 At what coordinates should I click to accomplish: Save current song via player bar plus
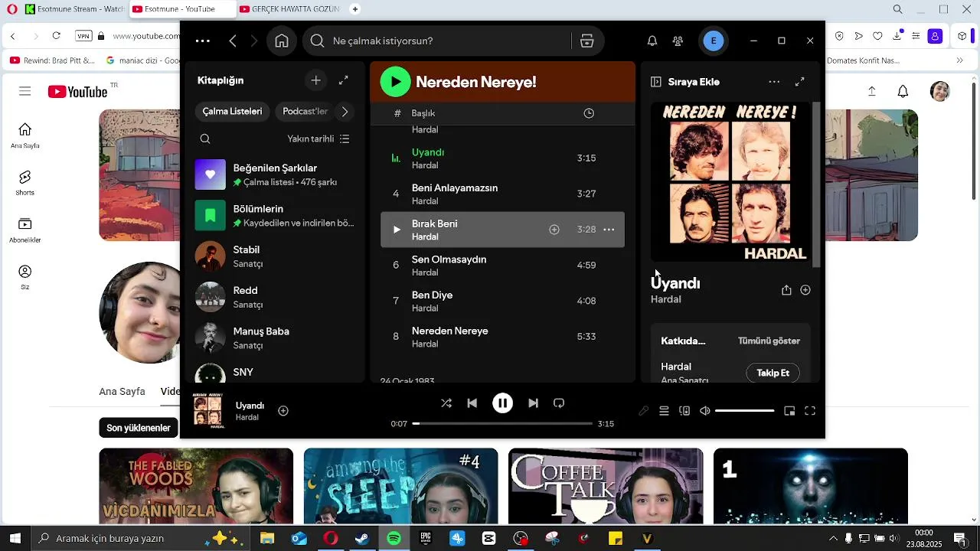click(283, 411)
